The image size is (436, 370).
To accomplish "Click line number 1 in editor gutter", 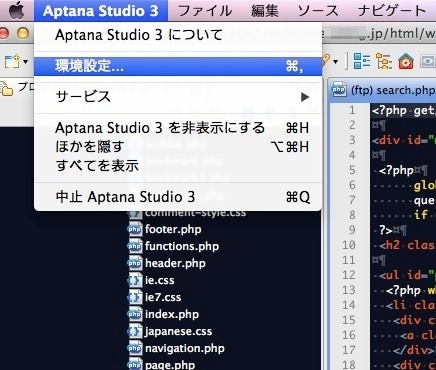I will click(352, 110).
